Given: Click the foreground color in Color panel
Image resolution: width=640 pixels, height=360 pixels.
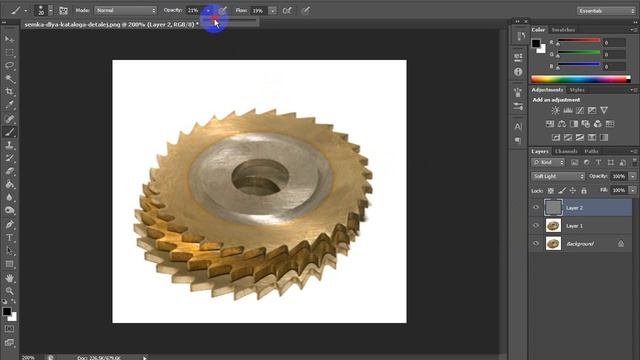Looking at the screenshot, I should point(536,43).
